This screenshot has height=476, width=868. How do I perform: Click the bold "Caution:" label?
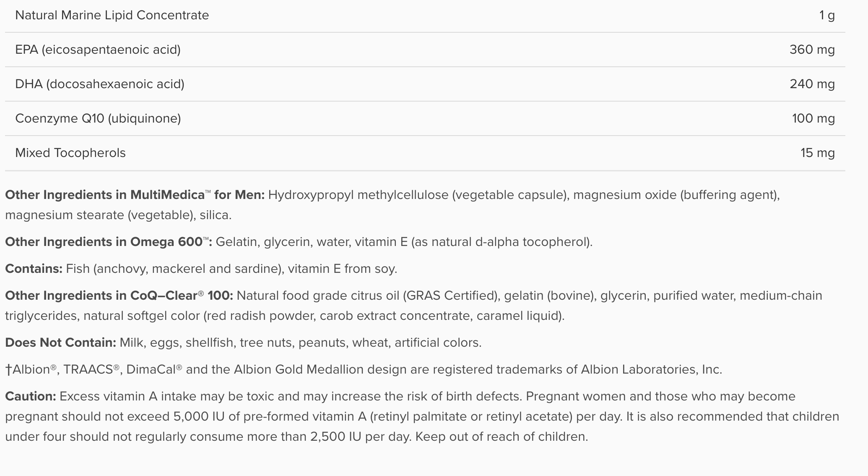coord(30,397)
